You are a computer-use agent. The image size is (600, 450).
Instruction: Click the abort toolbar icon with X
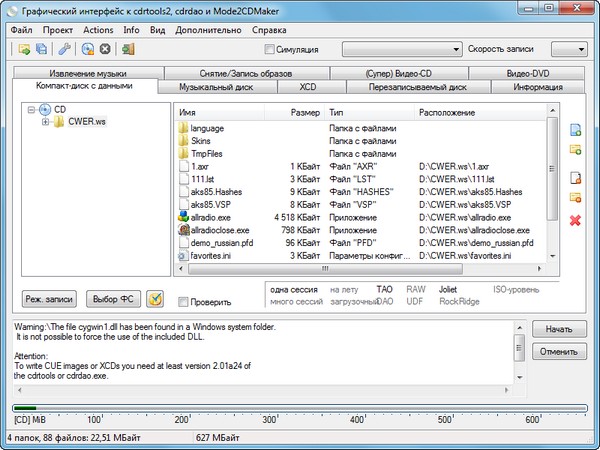(106, 49)
